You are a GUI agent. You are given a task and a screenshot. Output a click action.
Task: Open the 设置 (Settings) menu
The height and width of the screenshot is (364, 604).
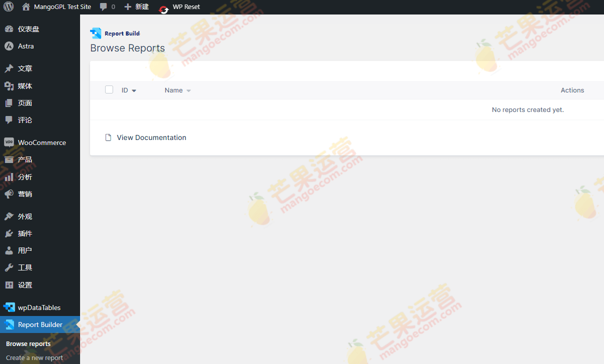24,284
